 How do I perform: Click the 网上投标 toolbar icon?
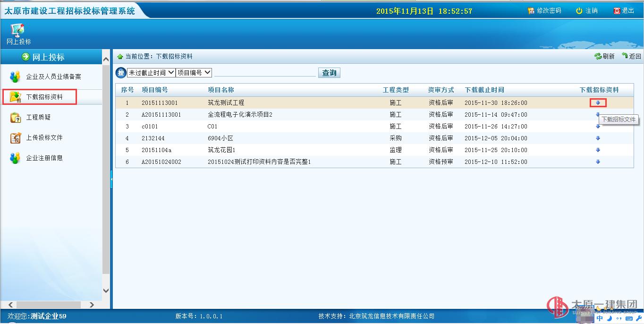(x=18, y=34)
